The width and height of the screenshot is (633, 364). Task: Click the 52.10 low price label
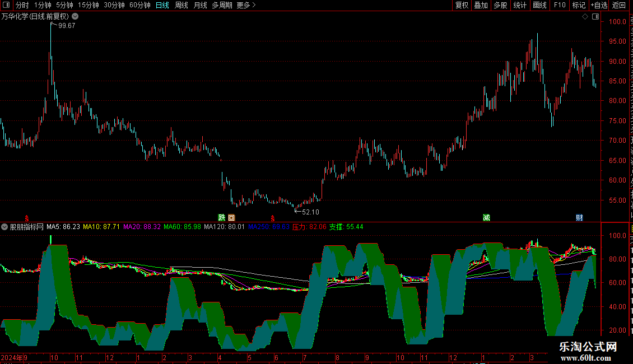(310, 212)
